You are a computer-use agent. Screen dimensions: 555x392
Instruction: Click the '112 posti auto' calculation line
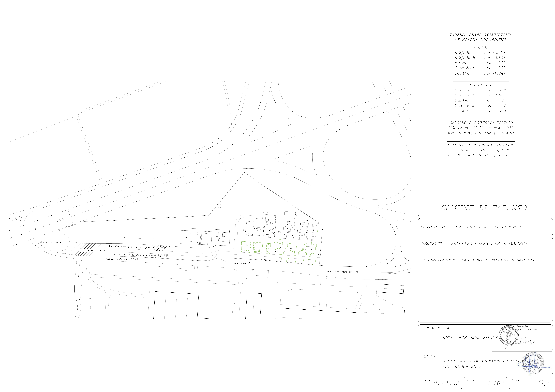tap(481, 155)
